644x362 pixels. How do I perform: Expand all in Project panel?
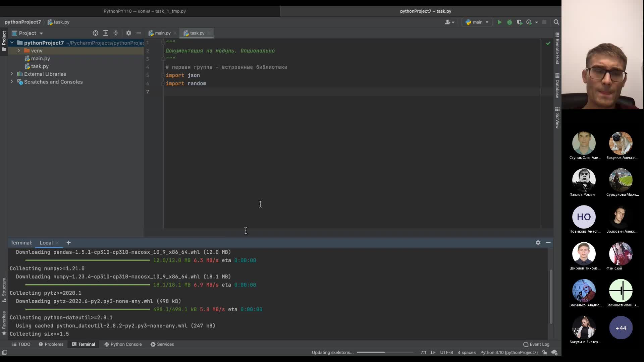pyautogui.click(x=106, y=33)
